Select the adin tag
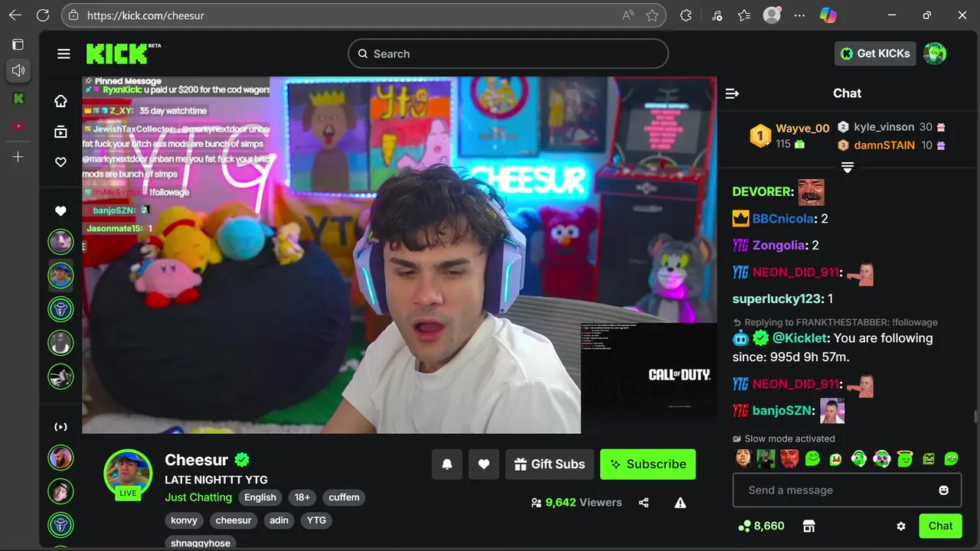 pos(279,520)
